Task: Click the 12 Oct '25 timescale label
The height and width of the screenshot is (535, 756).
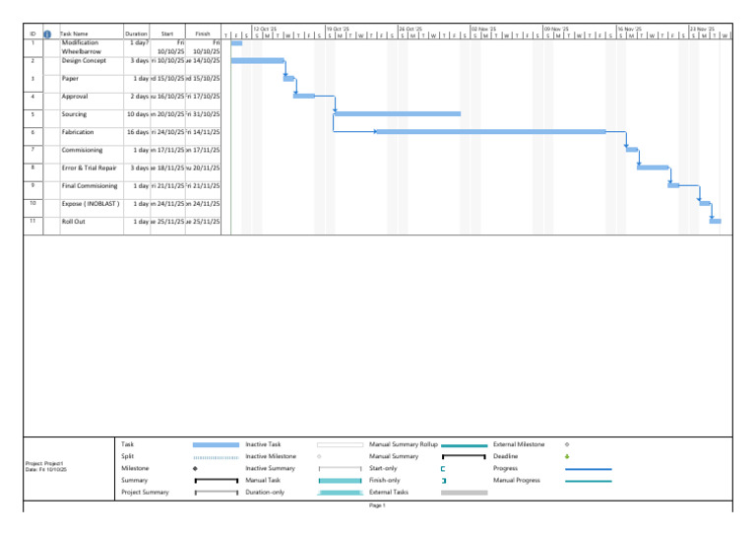Action: click(x=265, y=29)
